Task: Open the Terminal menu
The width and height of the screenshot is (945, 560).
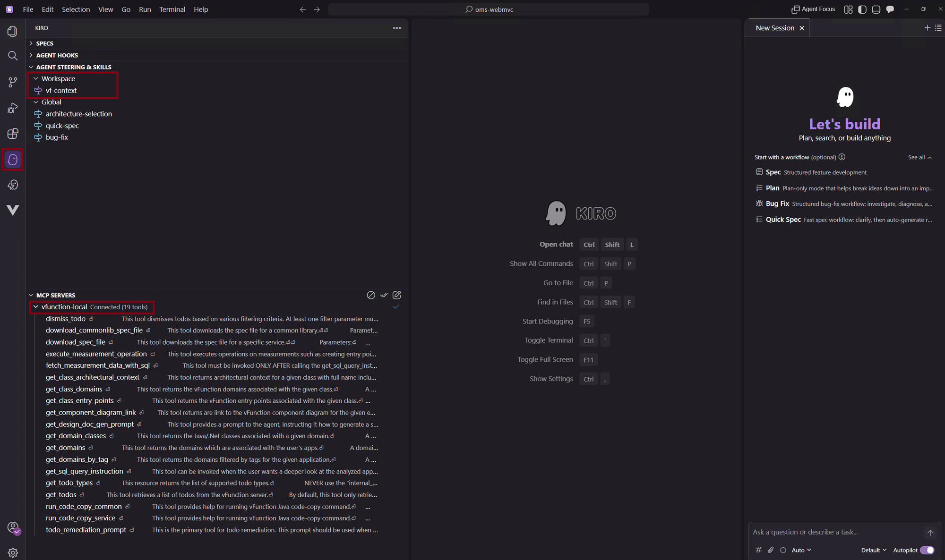Action: click(172, 9)
